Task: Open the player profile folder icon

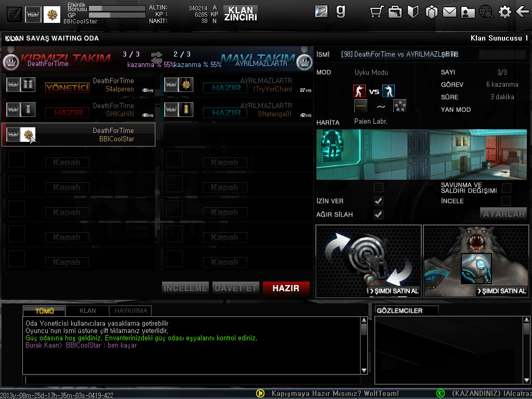Action: [468, 12]
